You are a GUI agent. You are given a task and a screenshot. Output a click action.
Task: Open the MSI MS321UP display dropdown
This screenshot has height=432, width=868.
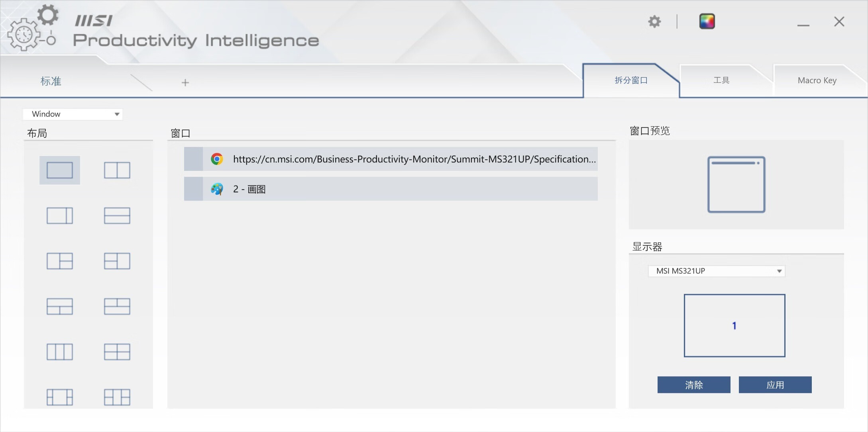pyautogui.click(x=717, y=271)
